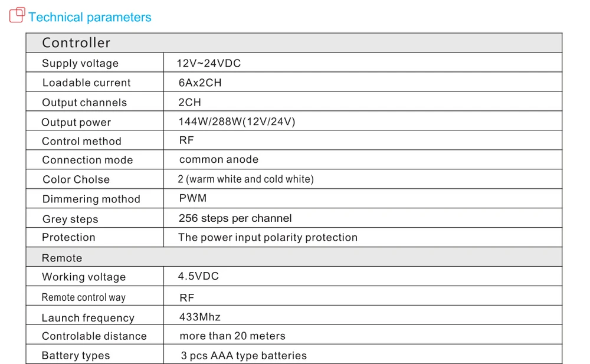Click the 6Ax2CH value
The width and height of the screenshot is (590, 364).
tap(200, 83)
